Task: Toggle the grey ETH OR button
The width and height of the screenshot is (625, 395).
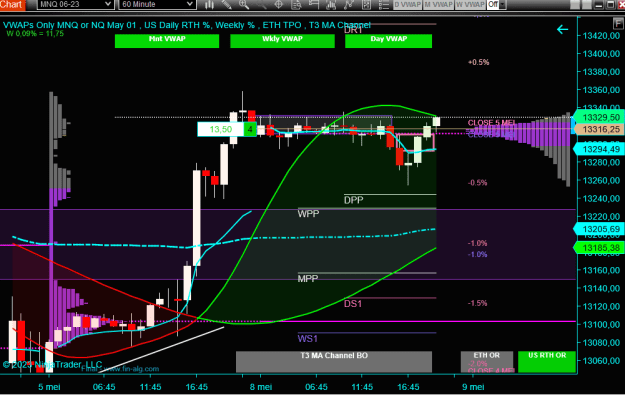Action: 487,362
